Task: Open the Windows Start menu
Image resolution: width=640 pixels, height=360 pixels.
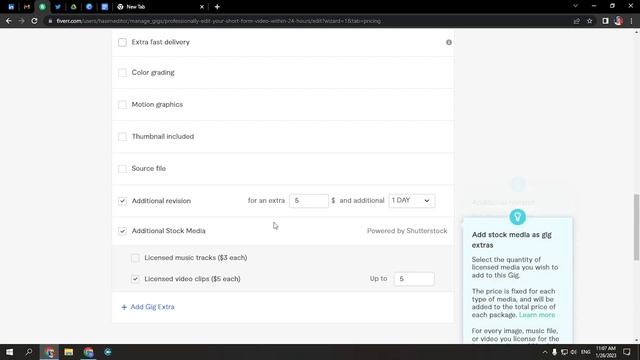Action: pos(9,352)
